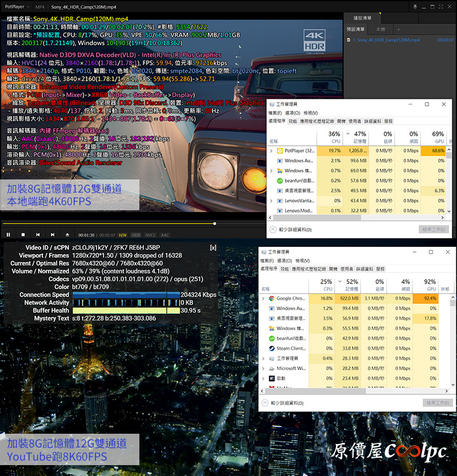
Task: Toggle the HDR indicator in PotPlayer
Action: (136, 235)
